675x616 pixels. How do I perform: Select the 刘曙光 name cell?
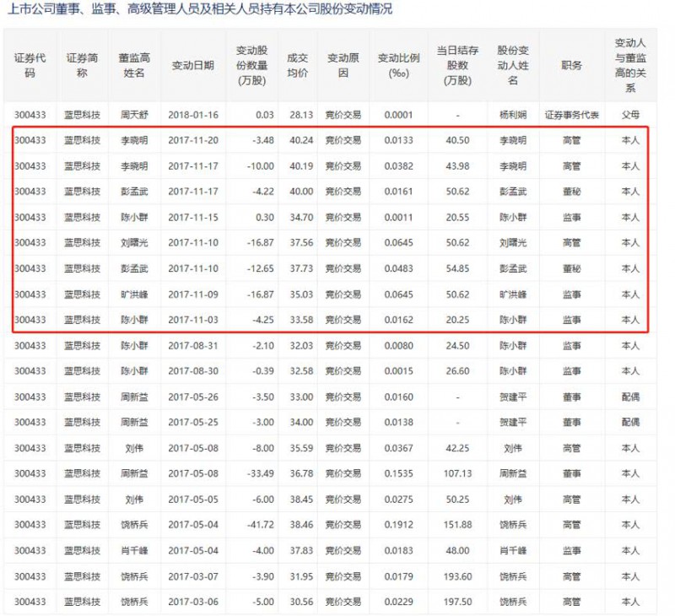click(x=135, y=241)
